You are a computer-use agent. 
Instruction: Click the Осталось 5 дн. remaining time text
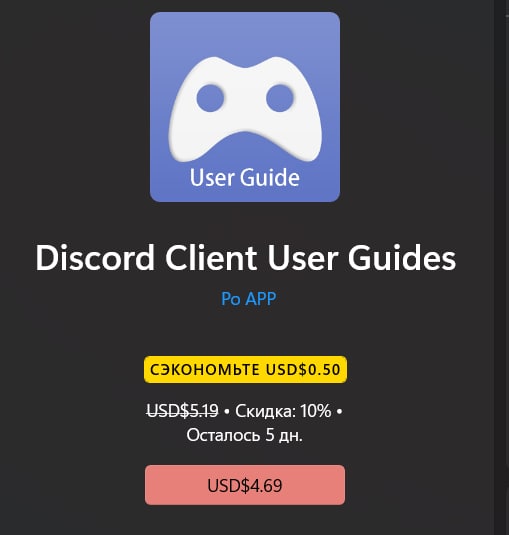click(245, 435)
